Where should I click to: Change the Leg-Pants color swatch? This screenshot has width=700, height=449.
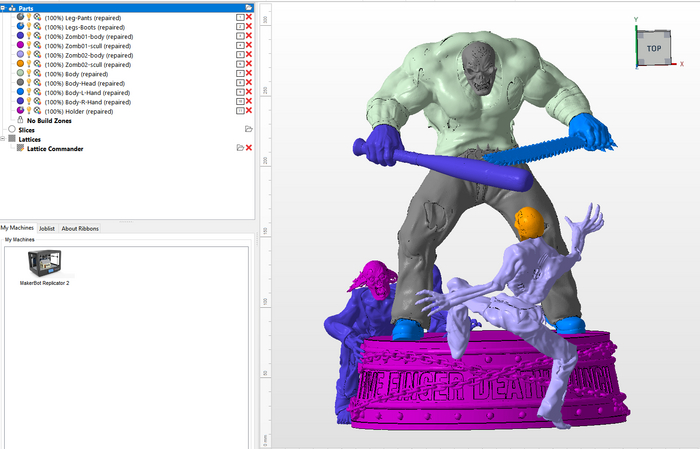(x=20, y=17)
